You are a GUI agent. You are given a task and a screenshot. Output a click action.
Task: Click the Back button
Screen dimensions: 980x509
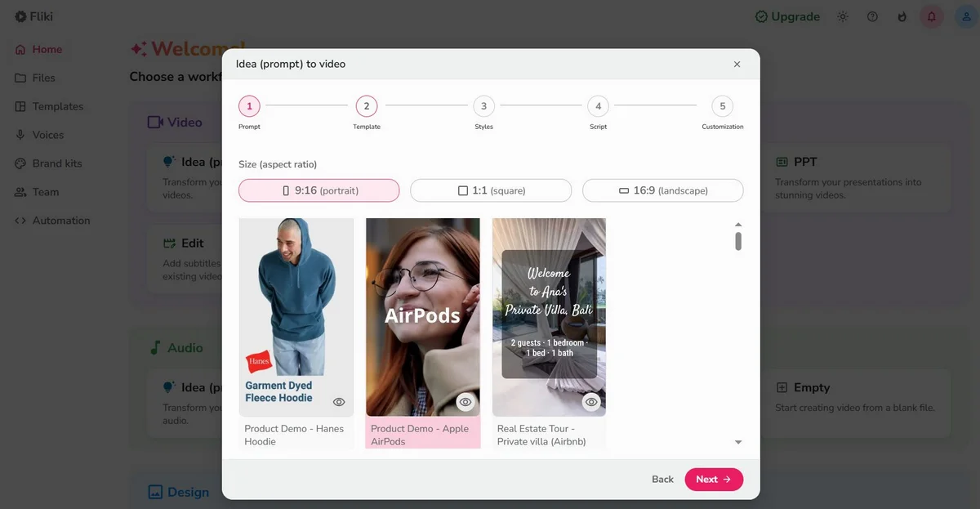[662, 480]
